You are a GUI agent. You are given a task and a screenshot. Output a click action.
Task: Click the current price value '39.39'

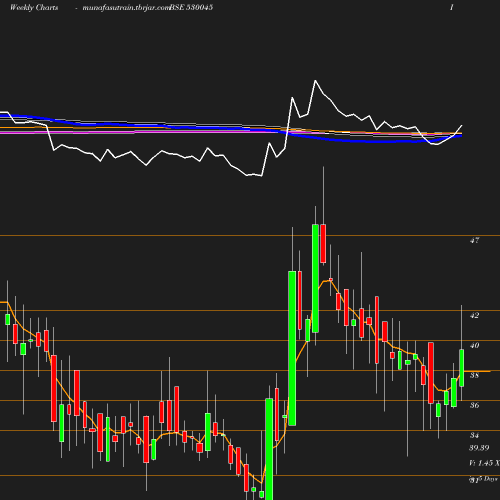point(479,448)
